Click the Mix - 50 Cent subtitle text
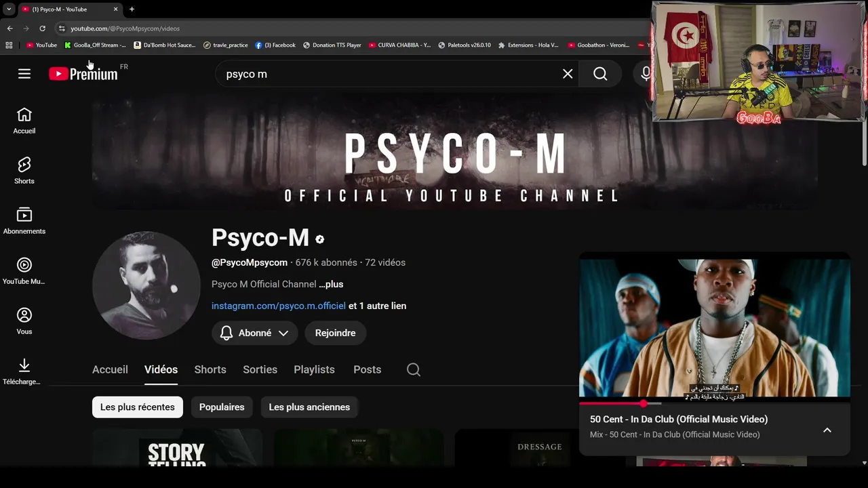868x488 pixels. click(675, 434)
